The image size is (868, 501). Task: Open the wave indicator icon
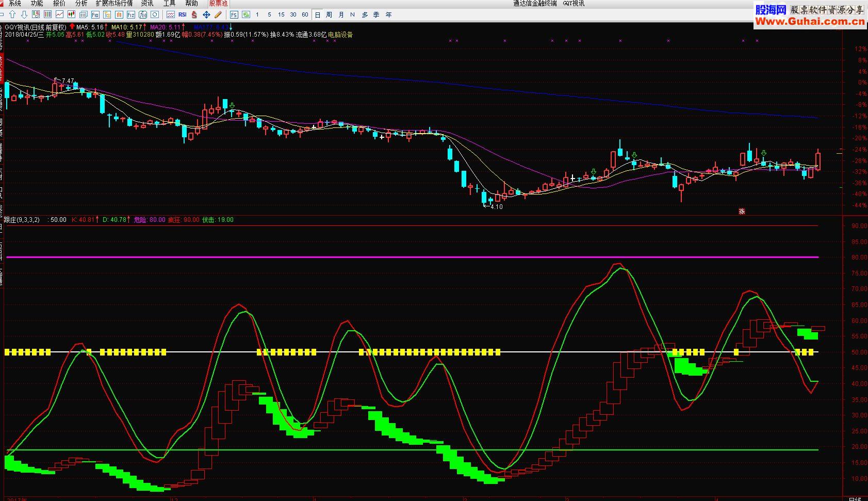pyautogui.click(x=171, y=14)
